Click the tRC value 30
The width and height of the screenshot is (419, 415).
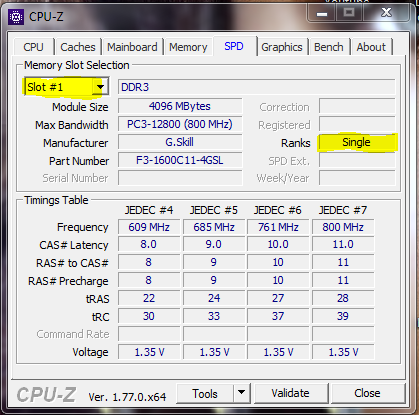(x=149, y=316)
